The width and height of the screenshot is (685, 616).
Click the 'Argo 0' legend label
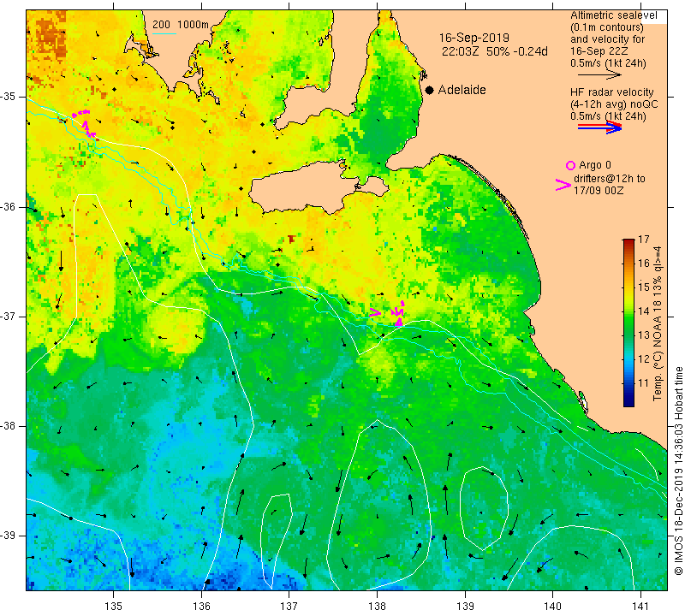594,165
